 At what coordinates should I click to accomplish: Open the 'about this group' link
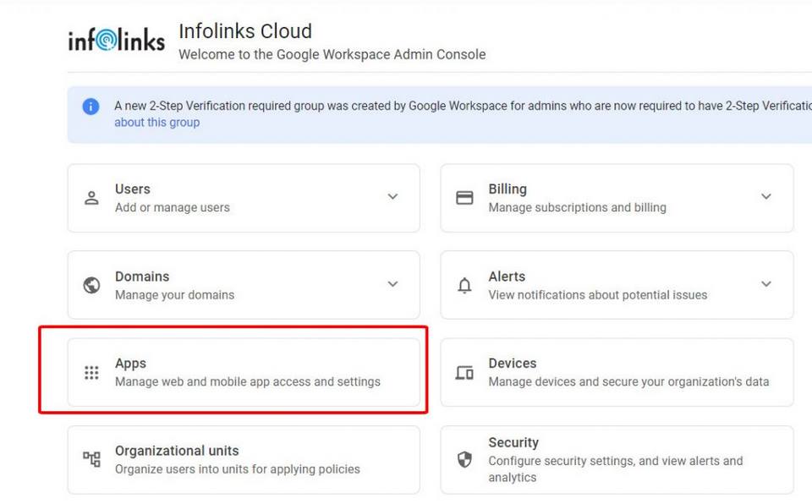click(157, 122)
